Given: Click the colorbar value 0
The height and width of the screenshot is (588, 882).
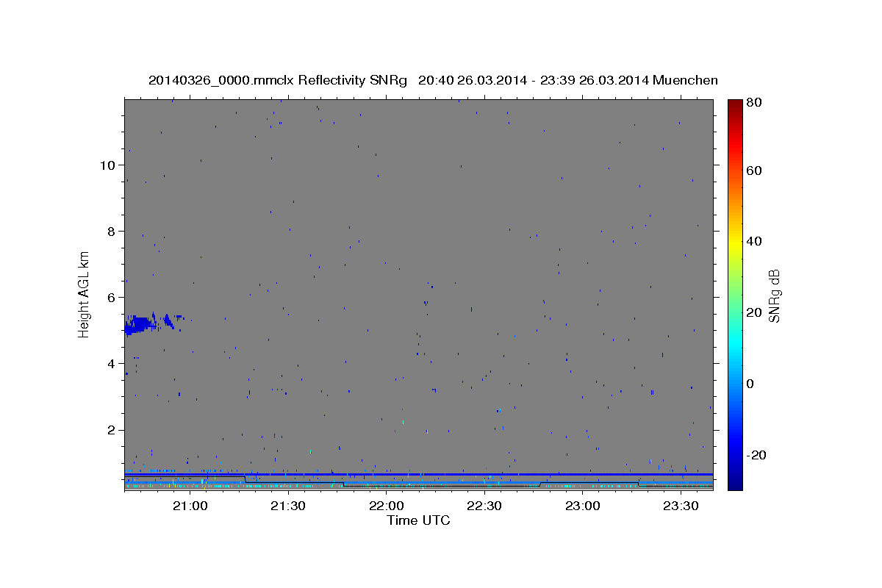Looking at the screenshot, I should (750, 384).
